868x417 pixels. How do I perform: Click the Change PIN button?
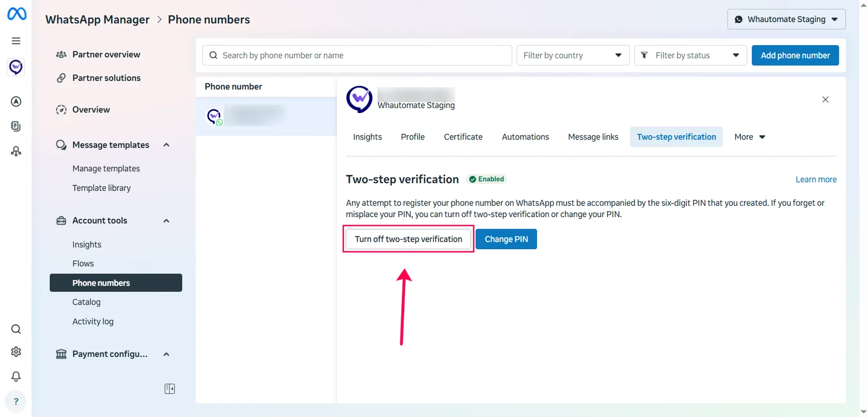(x=506, y=239)
